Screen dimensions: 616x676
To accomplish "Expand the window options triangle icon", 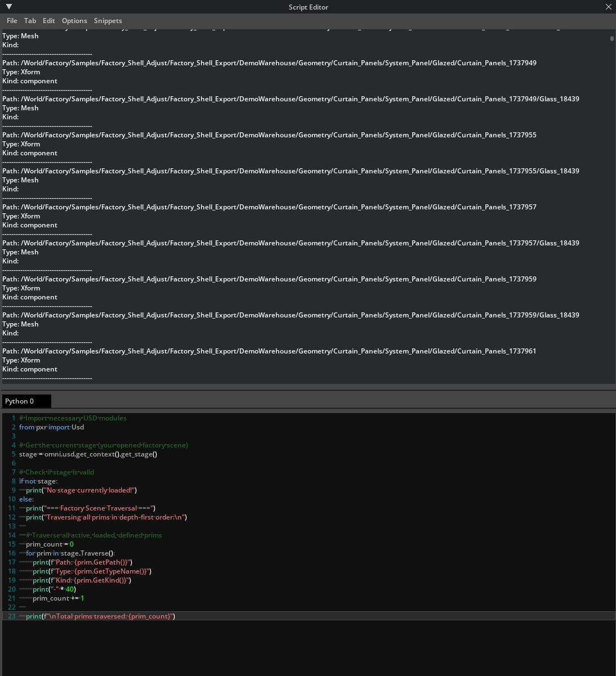I will [x=9, y=7].
